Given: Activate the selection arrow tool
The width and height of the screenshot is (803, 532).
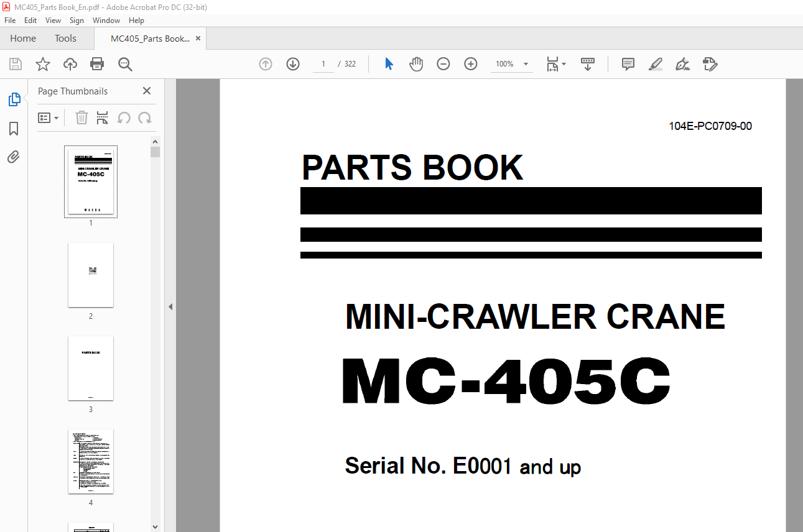Looking at the screenshot, I should (x=389, y=64).
